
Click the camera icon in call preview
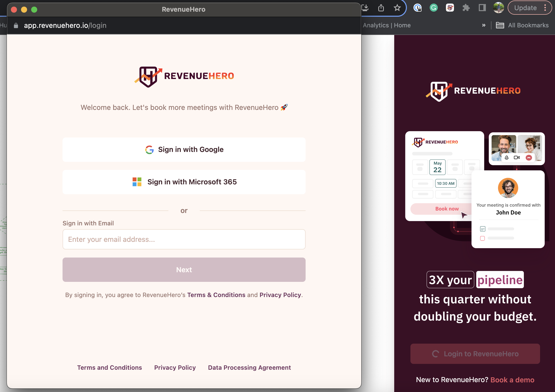pos(517,158)
